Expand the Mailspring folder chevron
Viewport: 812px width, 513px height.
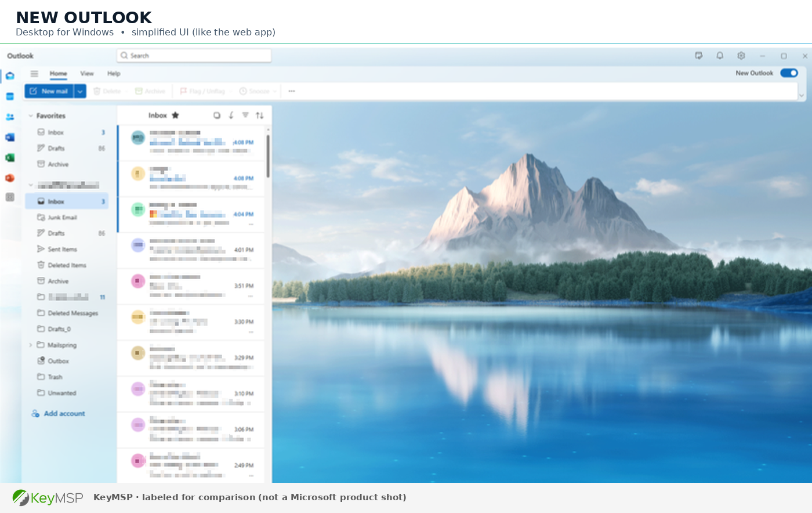tap(31, 345)
